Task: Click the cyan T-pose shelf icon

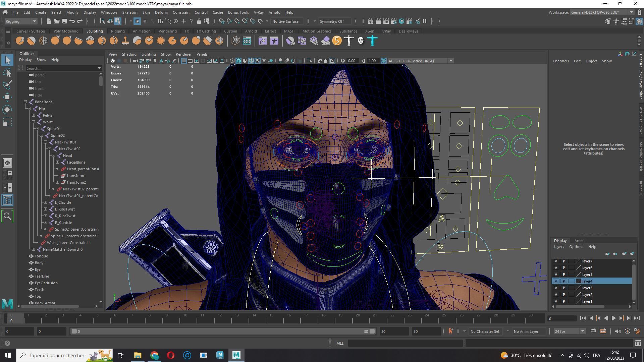Action: pyautogui.click(x=372, y=41)
